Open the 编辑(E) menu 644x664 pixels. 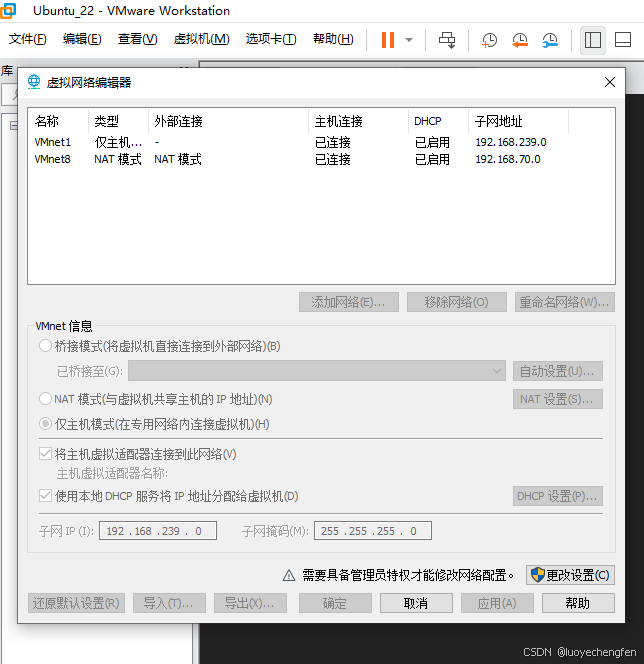82,39
